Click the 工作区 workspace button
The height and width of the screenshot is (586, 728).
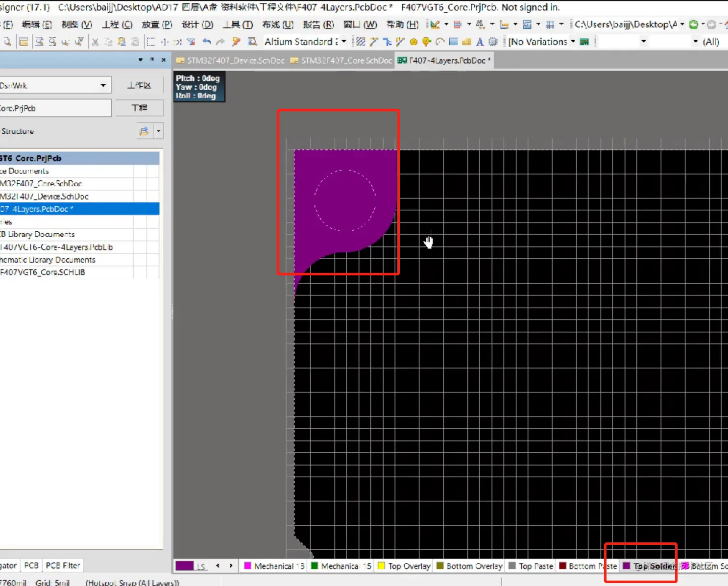pyautogui.click(x=139, y=85)
